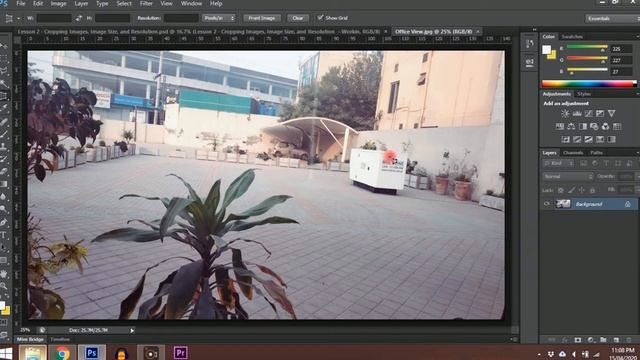Select the Healing Brush tool
Image resolution: width=640 pixels, height=360 pixels.
(4, 121)
